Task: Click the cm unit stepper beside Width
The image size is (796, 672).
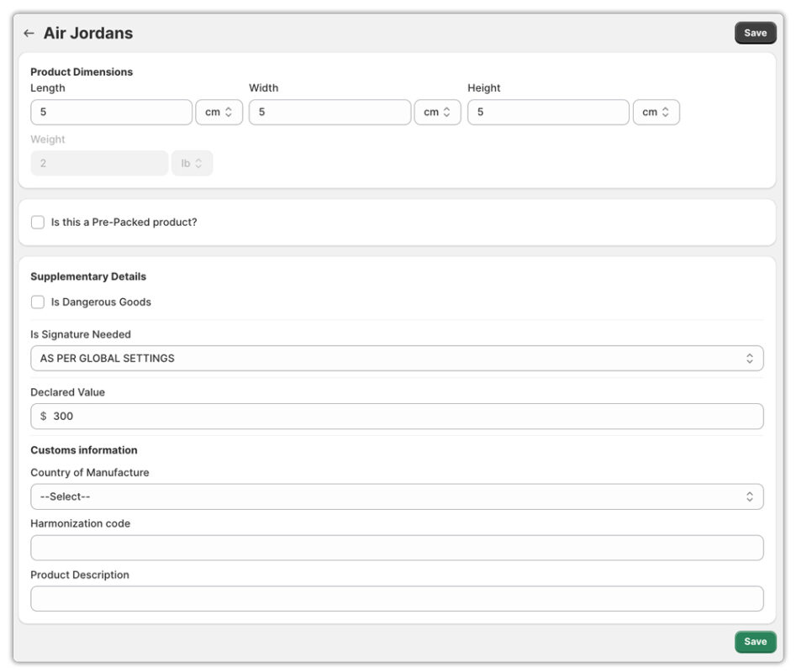Action: 437,112
